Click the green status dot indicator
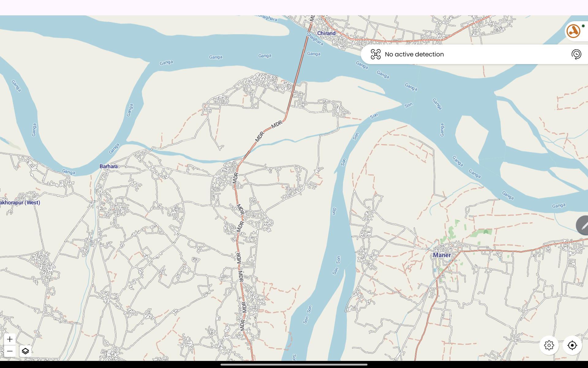The image size is (588, 368). (583, 26)
